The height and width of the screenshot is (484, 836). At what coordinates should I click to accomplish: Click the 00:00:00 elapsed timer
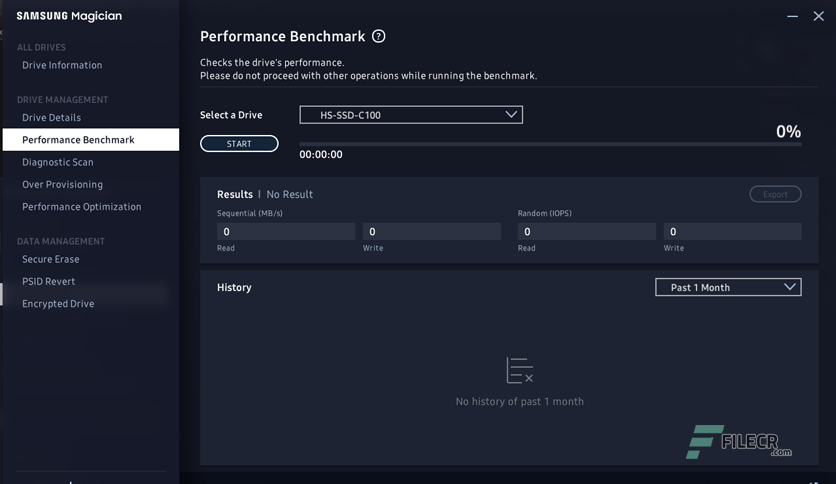pyautogui.click(x=321, y=155)
